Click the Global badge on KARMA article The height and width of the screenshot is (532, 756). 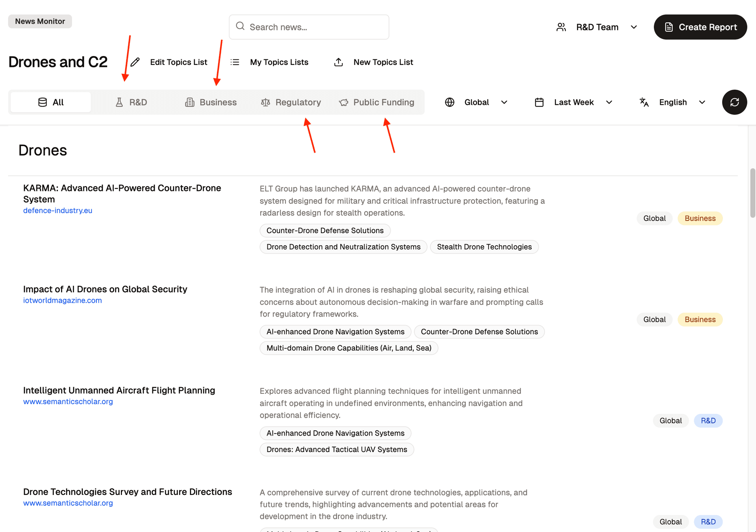point(654,219)
